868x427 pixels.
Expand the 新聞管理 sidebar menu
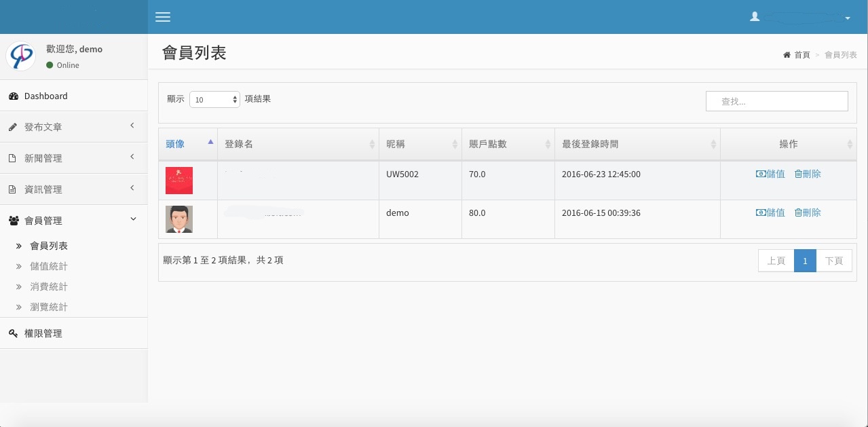(73, 158)
